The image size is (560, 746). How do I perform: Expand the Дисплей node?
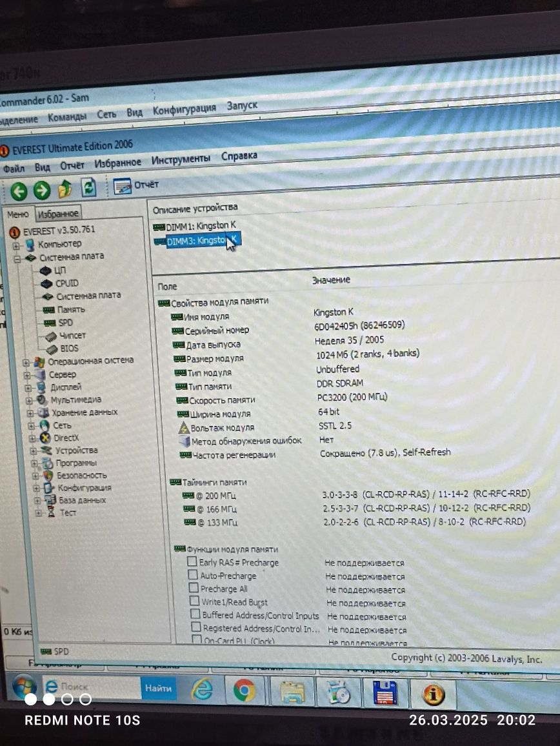tap(28, 388)
